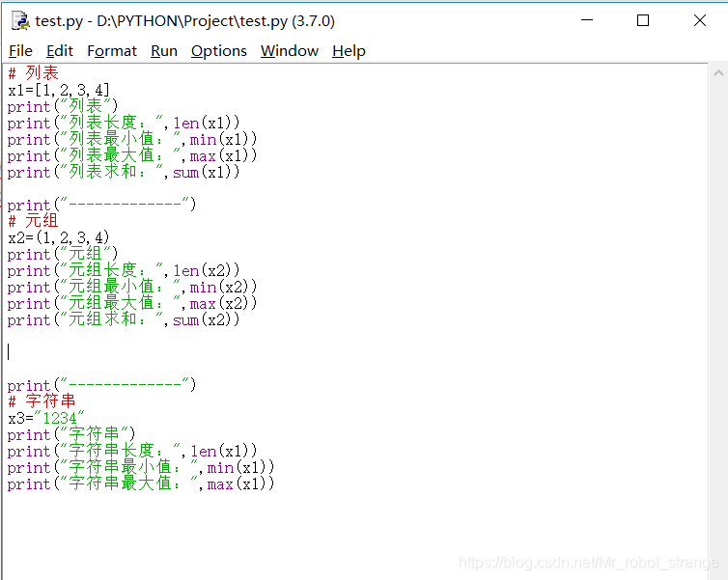Click line printing 字符串最小值 with min(x1)
Image resolution: width=728 pixels, height=580 pixels.
point(141,467)
